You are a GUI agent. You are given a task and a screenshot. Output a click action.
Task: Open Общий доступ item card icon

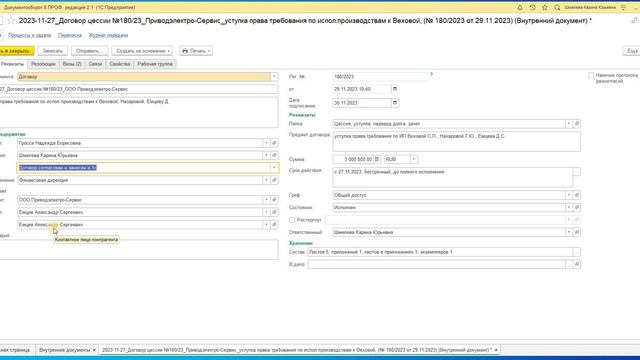(577, 195)
